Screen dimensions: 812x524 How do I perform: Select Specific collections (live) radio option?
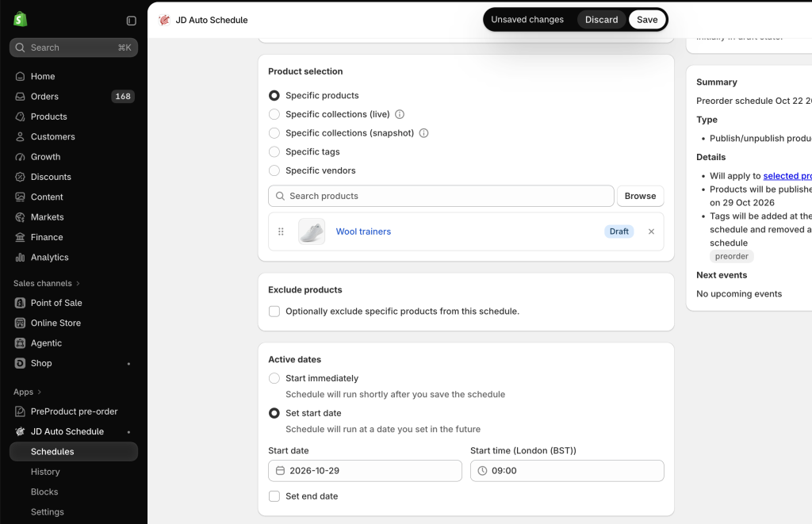pyautogui.click(x=274, y=114)
